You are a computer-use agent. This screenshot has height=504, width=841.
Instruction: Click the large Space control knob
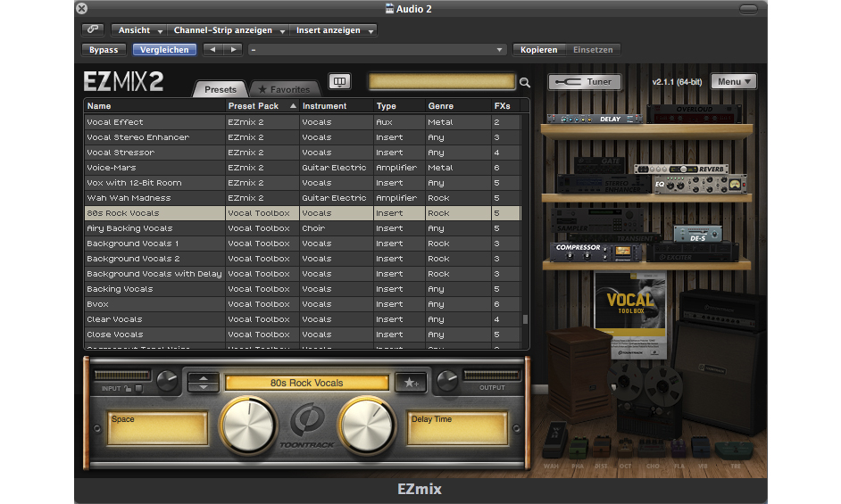click(248, 425)
